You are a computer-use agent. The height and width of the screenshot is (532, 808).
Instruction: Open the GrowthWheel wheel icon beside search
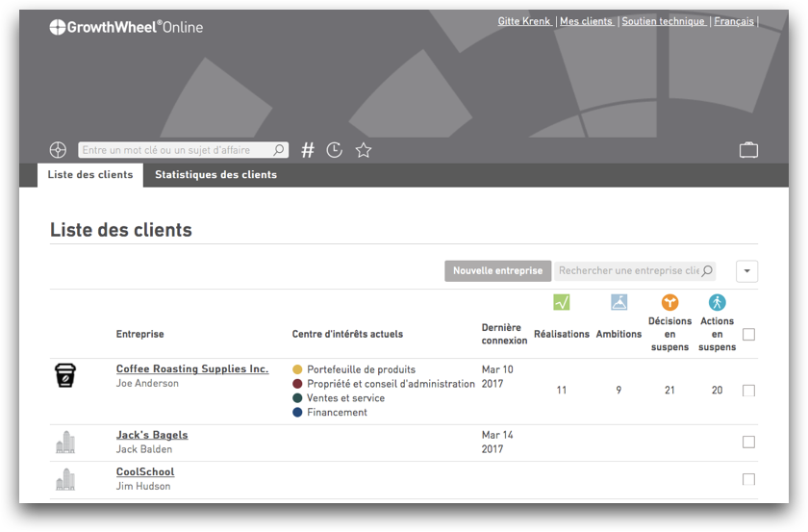coord(58,150)
